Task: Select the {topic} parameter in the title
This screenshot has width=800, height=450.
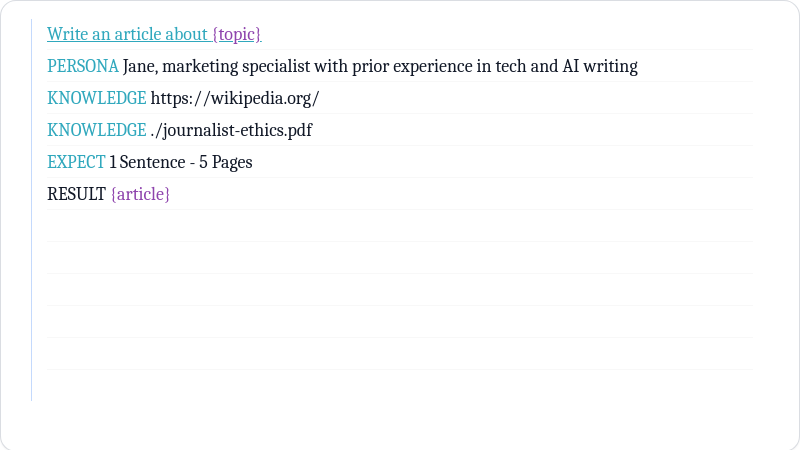Action: 236,34
